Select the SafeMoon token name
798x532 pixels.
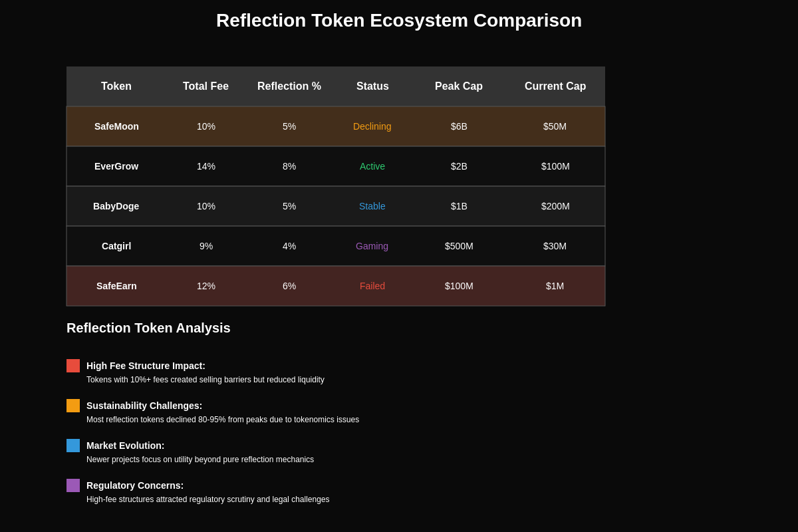click(x=116, y=126)
